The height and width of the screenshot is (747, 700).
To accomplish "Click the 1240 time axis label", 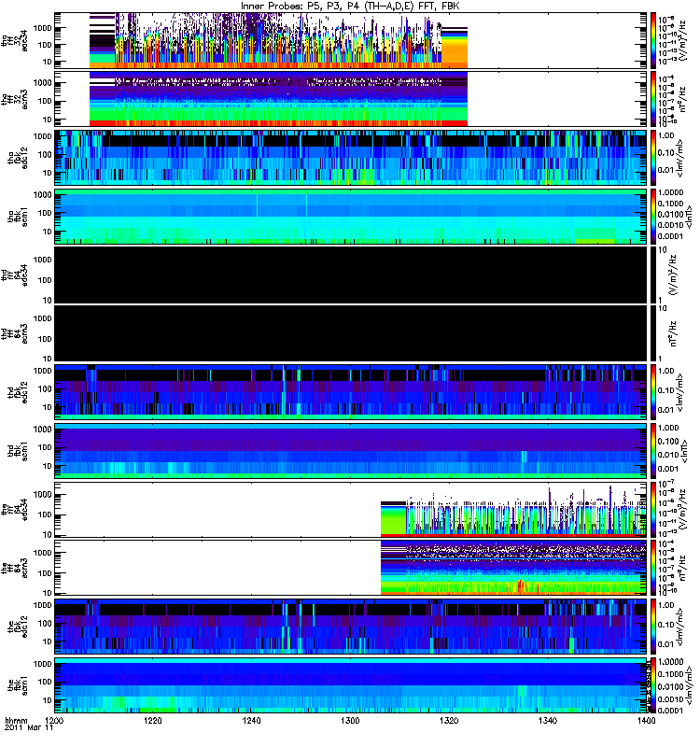I will click(251, 720).
